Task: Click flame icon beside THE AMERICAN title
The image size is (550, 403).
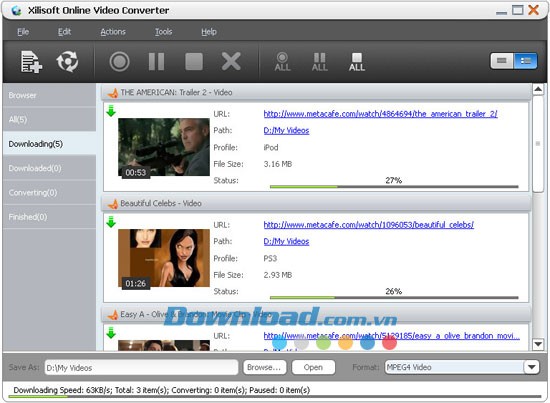Action: 113,93
